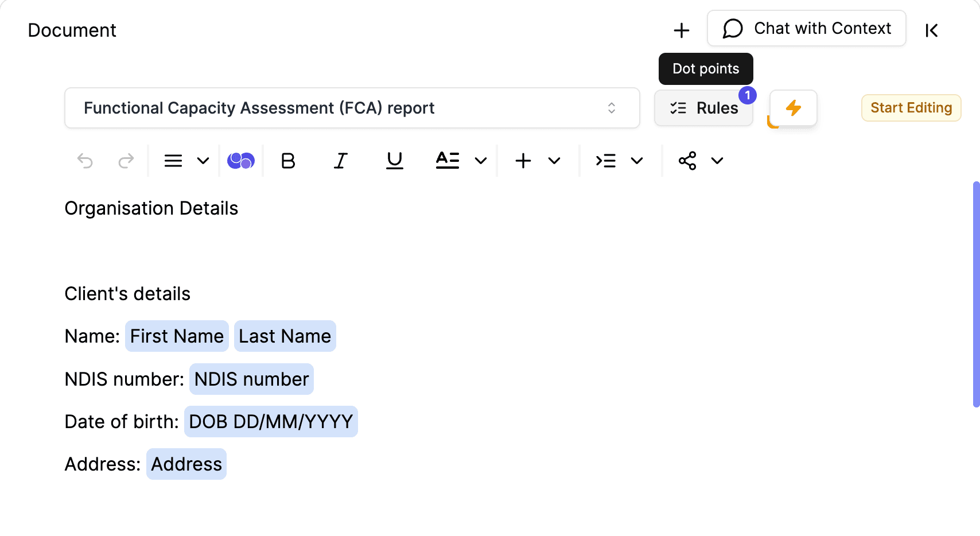
Task: Collapse panel with the arrow-to-bar icon
Action: (931, 30)
